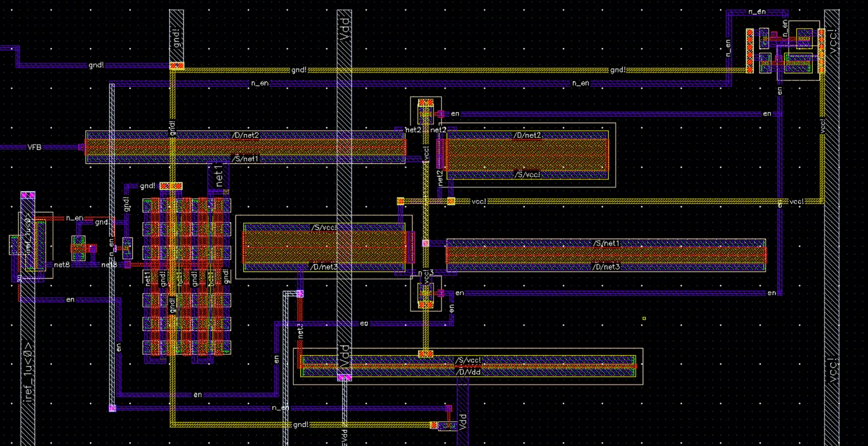
Task: Select net8 label touching the vertical n_en wire
Action: 109,265
